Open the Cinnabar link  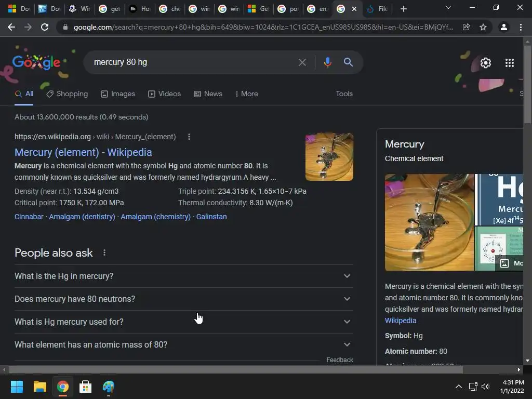29,217
